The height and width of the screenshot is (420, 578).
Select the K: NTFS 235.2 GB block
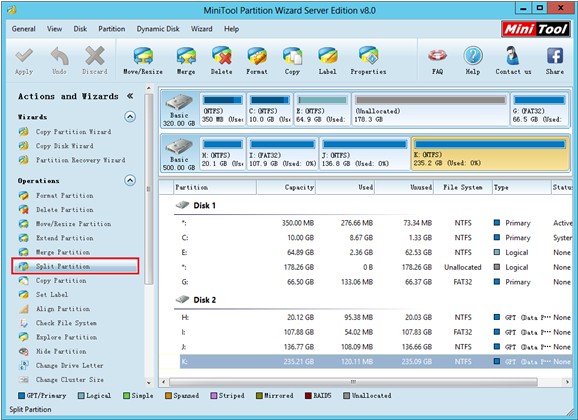490,153
